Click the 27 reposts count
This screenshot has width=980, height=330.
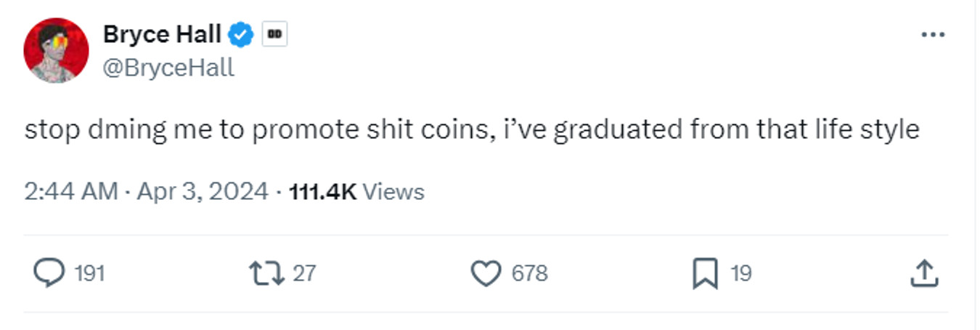point(305,274)
